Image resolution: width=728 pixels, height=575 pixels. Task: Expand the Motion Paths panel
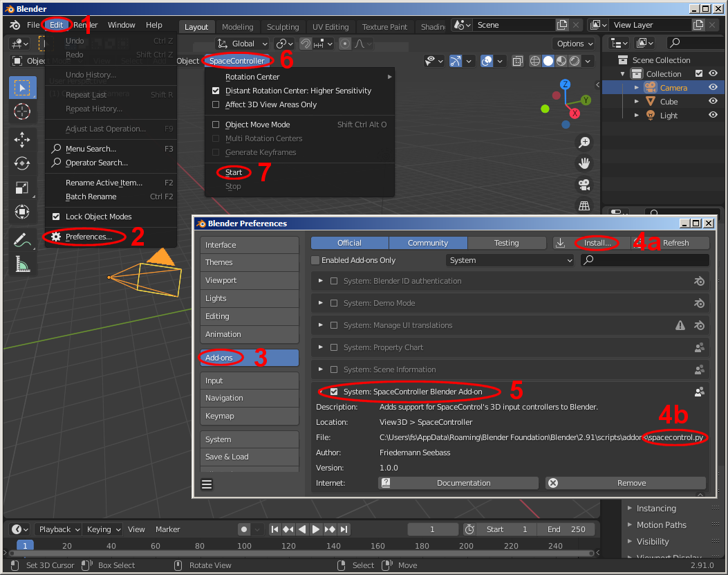coord(630,524)
